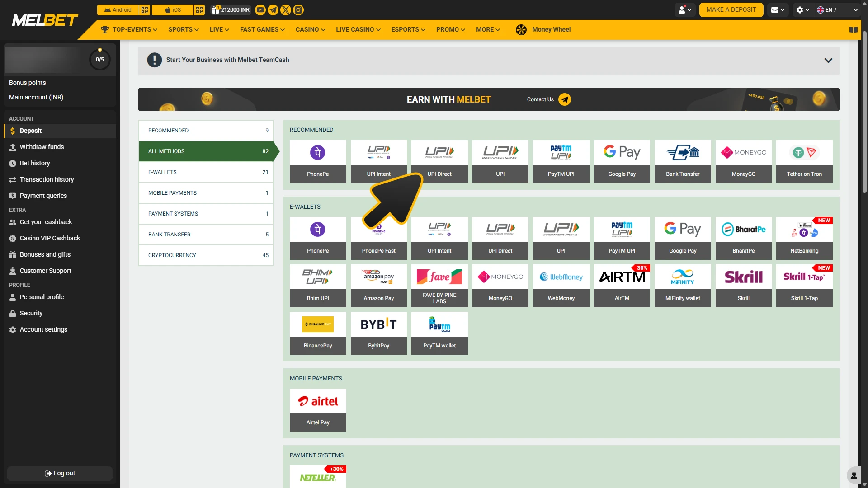Open the YouTube social icon
The height and width of the screenshot is (488, 868).
(x=260, y=10)
